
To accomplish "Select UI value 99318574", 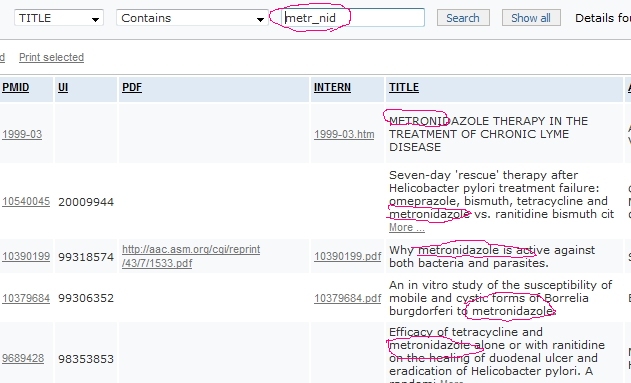I will point(86,257).
